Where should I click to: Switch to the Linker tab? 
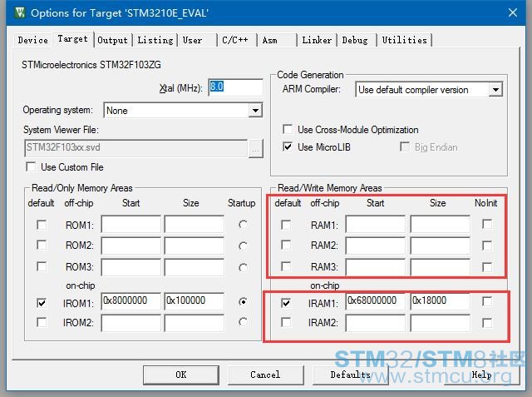tap(317, 40)
